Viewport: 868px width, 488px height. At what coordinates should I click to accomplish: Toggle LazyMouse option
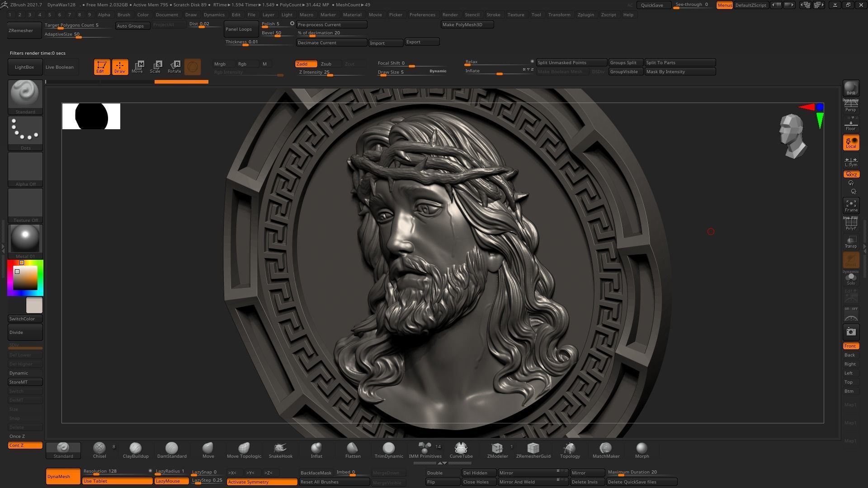(171, 481)
